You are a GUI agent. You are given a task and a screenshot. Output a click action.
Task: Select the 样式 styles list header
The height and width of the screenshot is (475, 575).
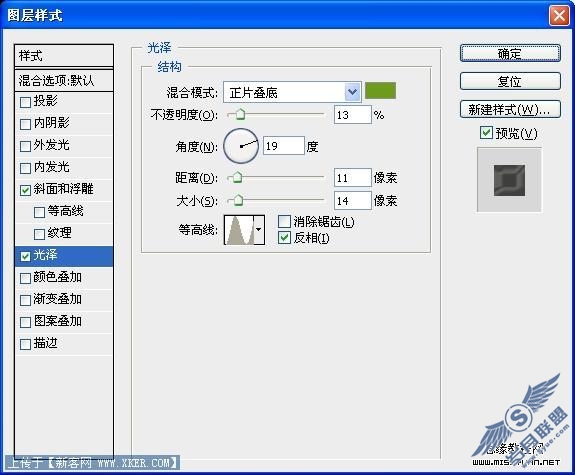pos(64,56)
